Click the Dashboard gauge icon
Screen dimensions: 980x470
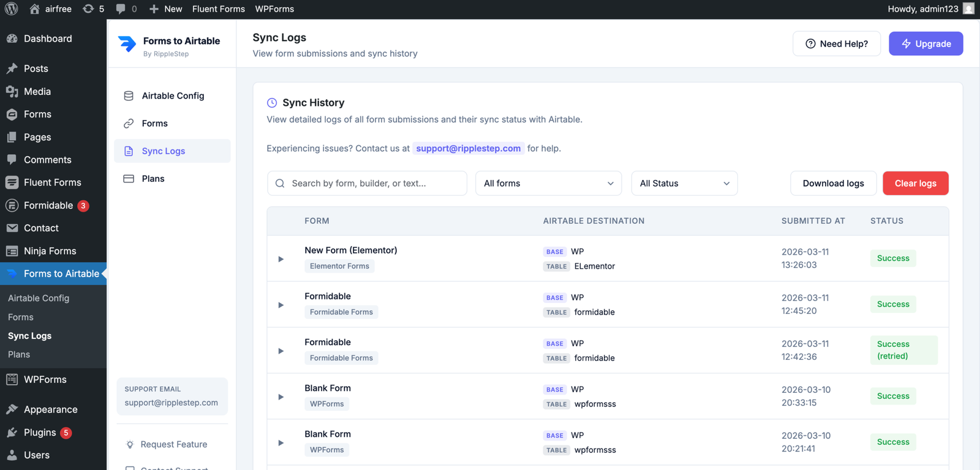12,39
